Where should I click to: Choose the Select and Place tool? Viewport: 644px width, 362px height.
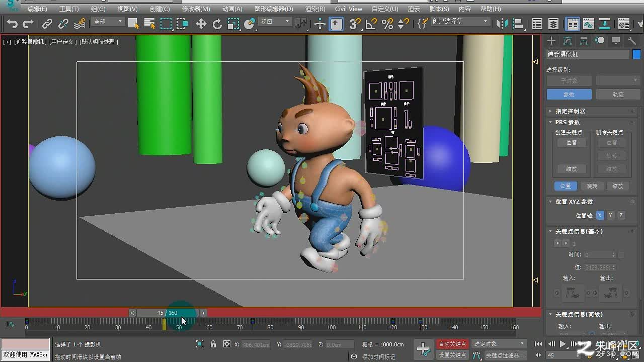point(250,24)
